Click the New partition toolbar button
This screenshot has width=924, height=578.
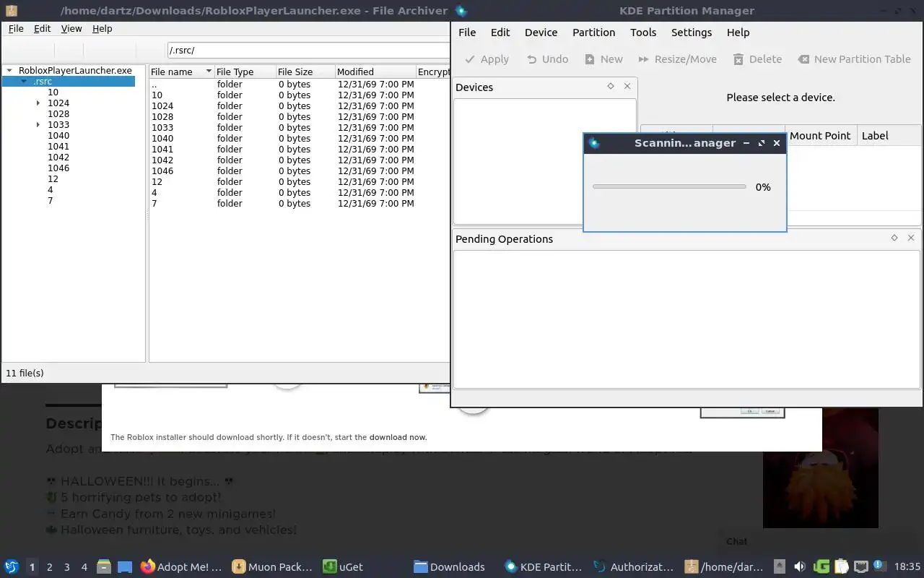pyautogui.click(x=603, y=59)
